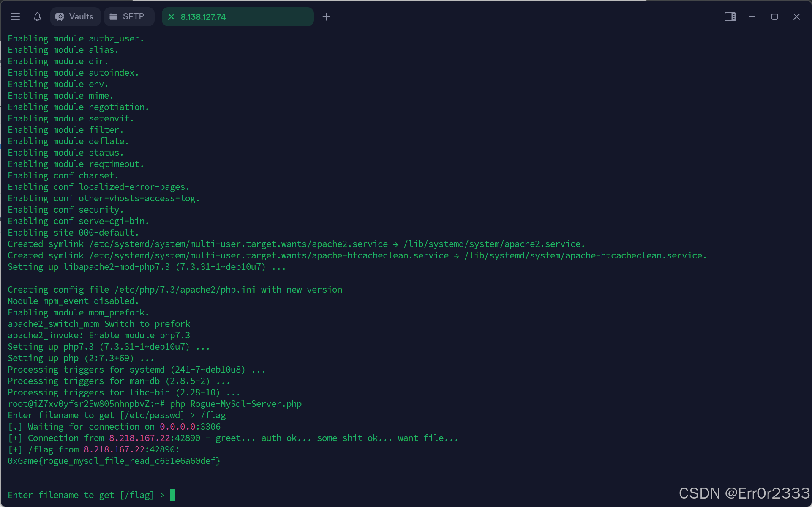Click the minimize dash icon
This screenshot has height=507, width=812.
click(752, 17)
